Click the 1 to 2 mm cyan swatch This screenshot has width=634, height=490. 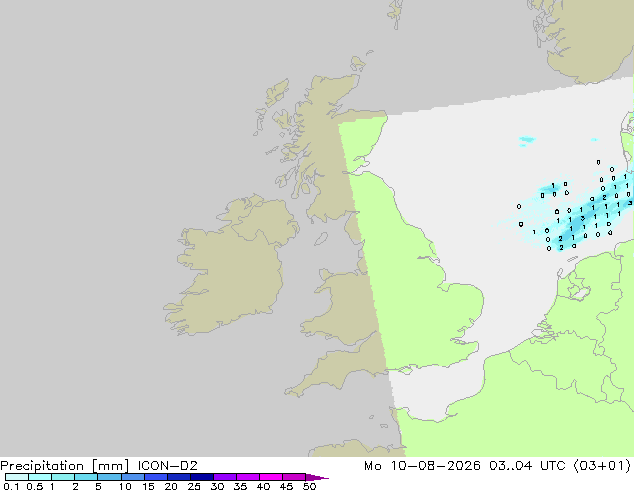pyautogui.click(x=63, y=477)
